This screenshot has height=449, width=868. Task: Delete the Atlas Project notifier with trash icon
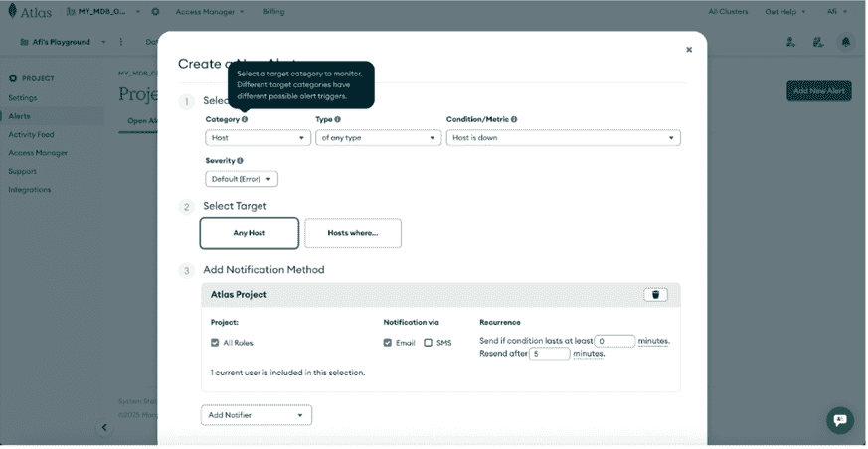tap(655, 295)
